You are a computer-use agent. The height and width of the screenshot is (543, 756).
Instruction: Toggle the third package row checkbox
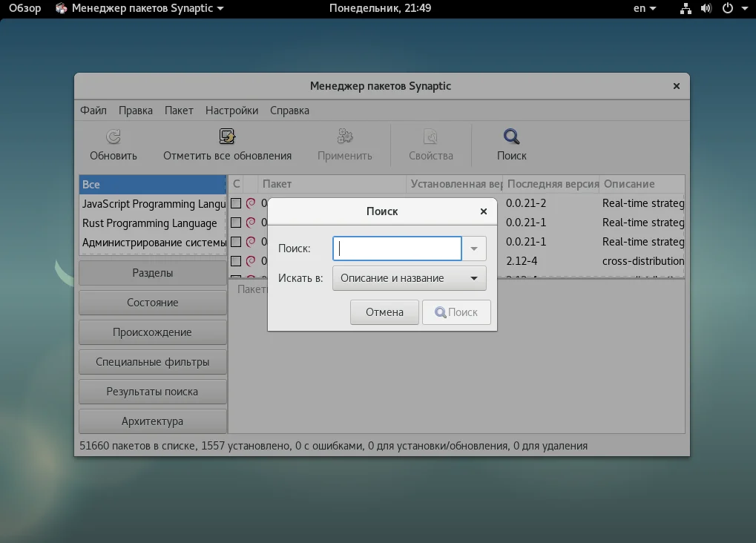pos(236,242)
